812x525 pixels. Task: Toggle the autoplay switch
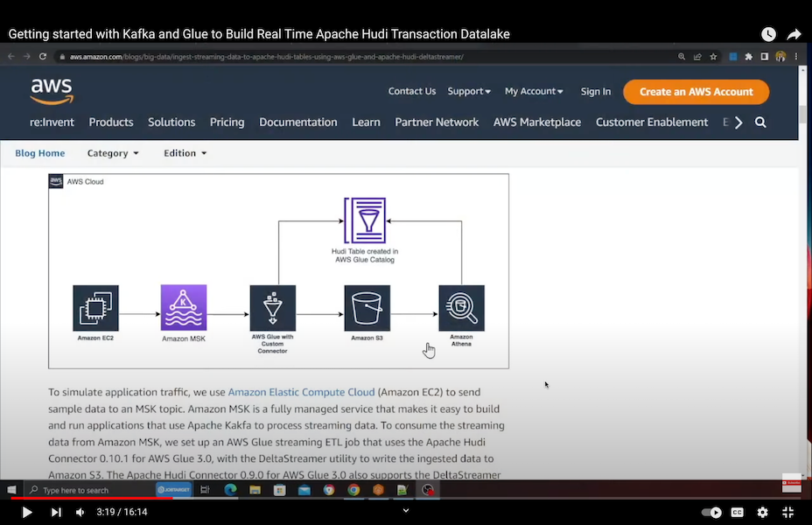(x=712, y=512)
